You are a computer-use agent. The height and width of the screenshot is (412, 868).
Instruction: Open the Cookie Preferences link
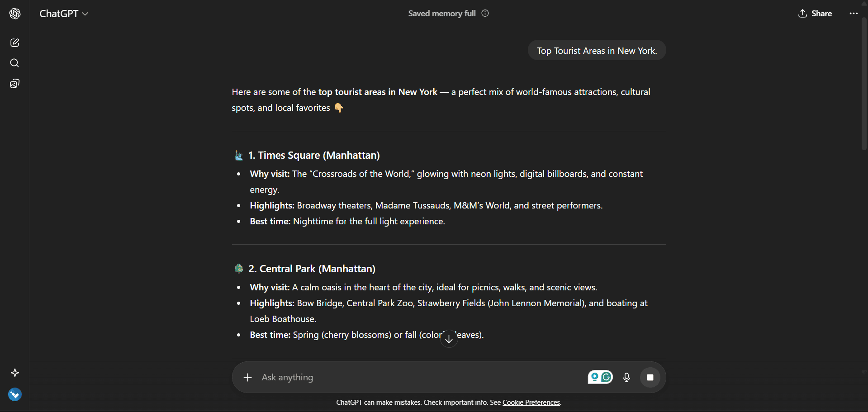click(531, 402)
